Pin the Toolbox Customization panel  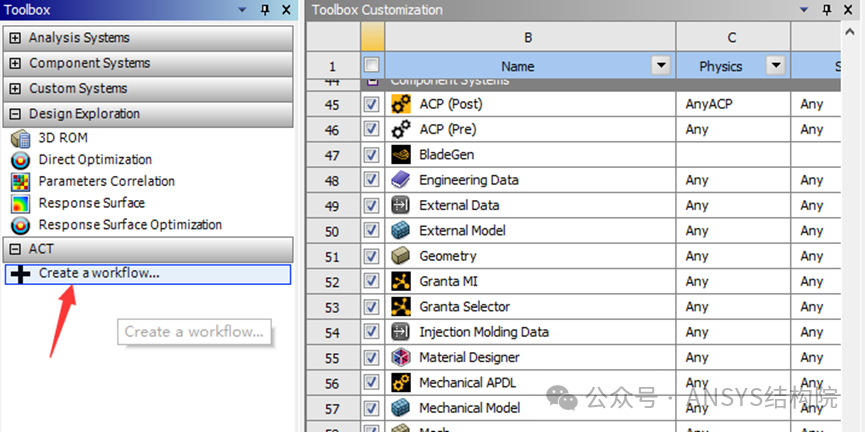(826, 9)
